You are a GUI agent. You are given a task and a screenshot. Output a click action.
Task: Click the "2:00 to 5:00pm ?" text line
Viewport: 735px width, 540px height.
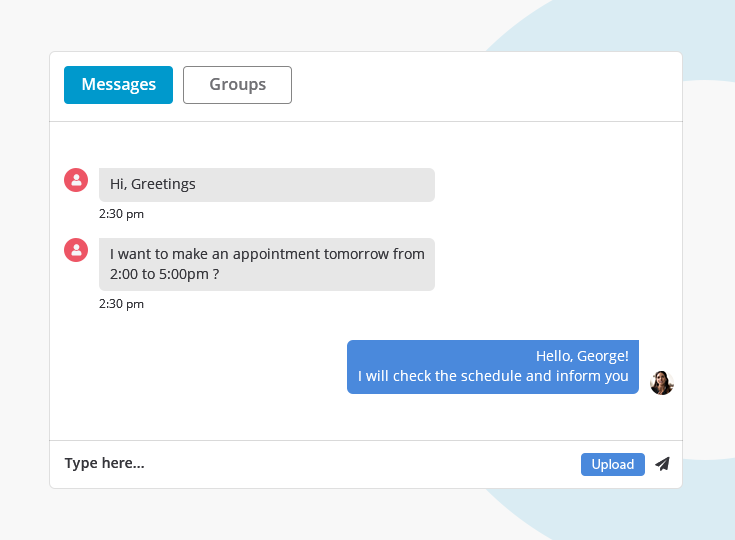[164, 274]
